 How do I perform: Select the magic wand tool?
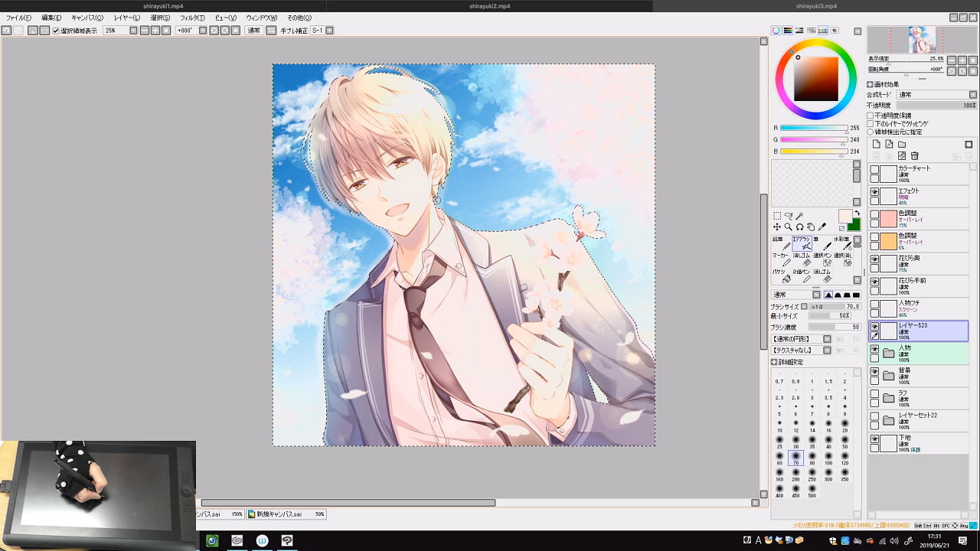(800, 217)
